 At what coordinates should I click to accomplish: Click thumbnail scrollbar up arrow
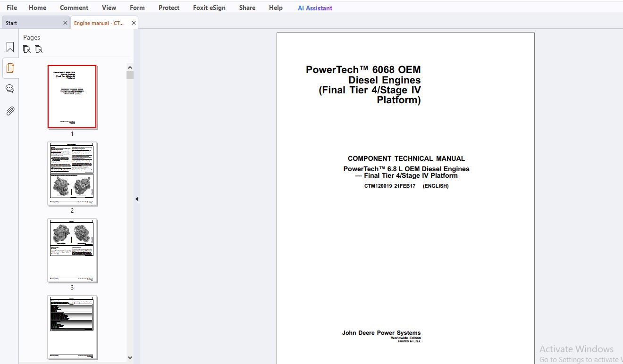click(x=130, y=67)
